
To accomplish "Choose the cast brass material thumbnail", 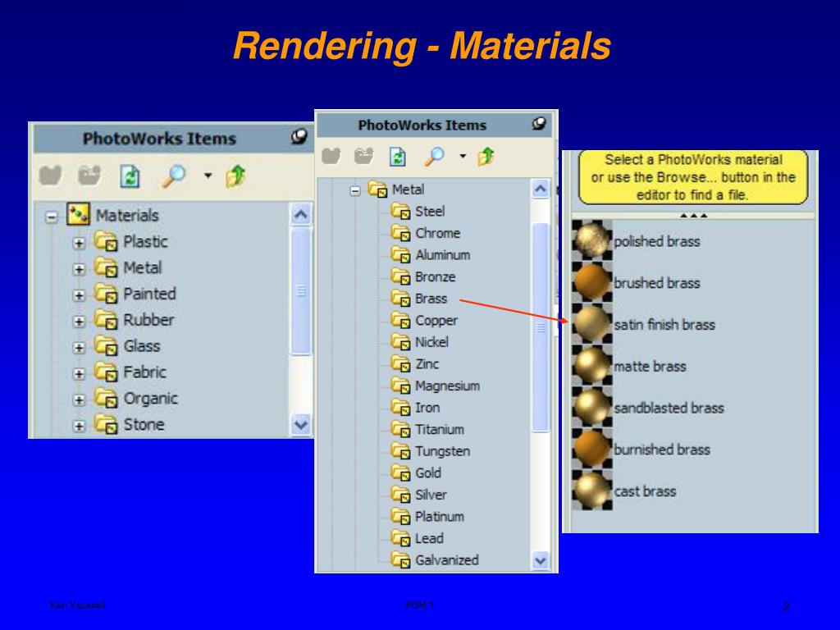I will (592, 491).
